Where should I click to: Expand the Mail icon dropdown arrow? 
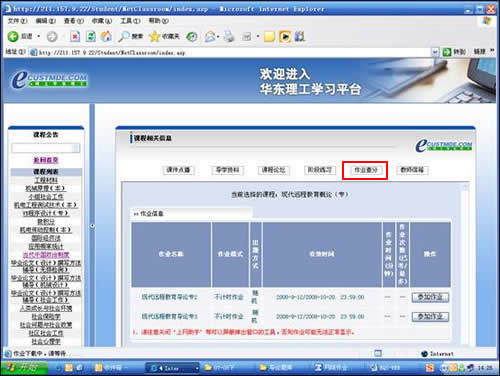pyautogui.click(x=218, y=36)
